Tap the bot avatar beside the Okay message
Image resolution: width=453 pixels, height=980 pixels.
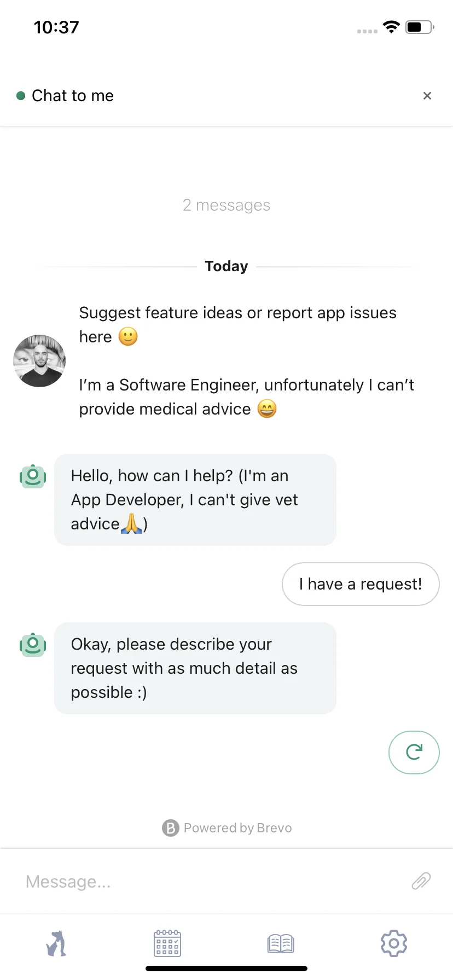(33, 645)
